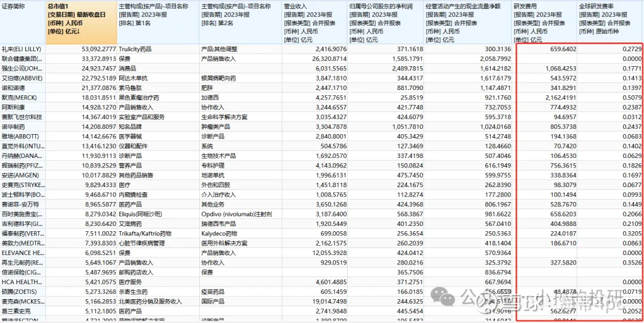Click R&D rate value 0.5079
644x323 pixels.
click(633, 98)
